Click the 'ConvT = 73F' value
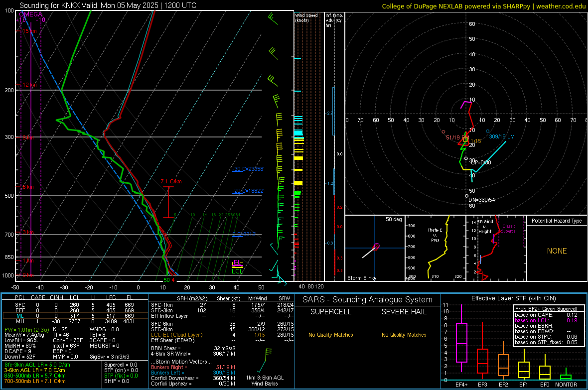This screenshot has height=390, width=588. (68, 341)
